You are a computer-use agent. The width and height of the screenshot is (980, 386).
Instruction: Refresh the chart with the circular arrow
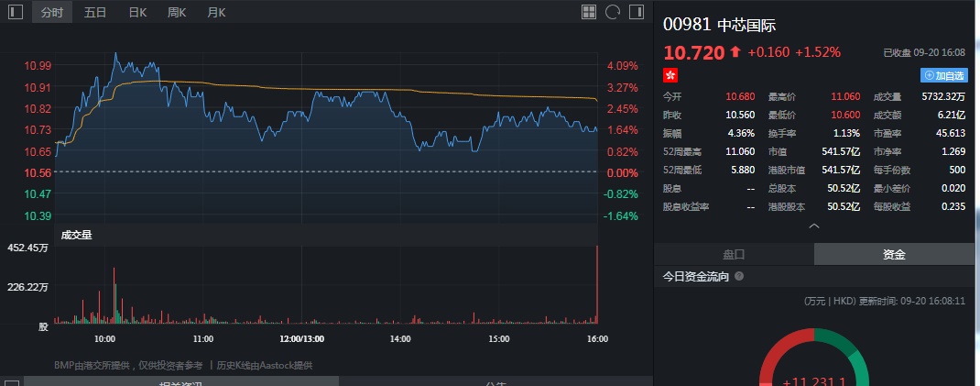[x=613, y=12]
